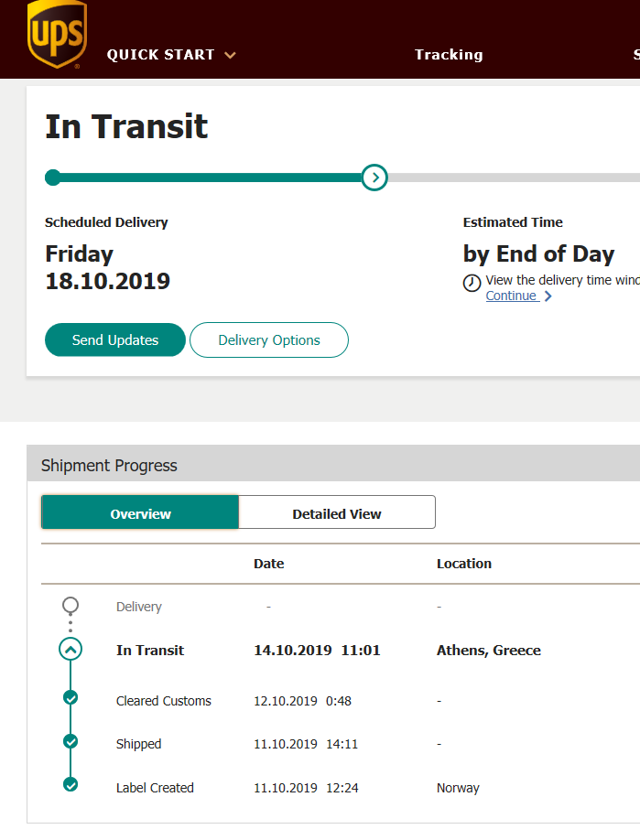Viewport: 640px width, 840px height.
Task: Click the progress bar start dot
Action: point(53,178)
